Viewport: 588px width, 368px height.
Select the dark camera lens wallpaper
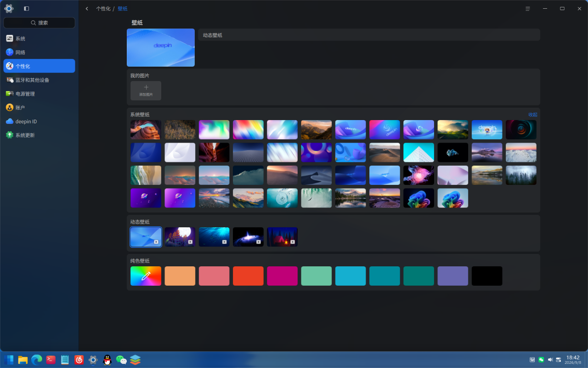(x=521, y=130)
